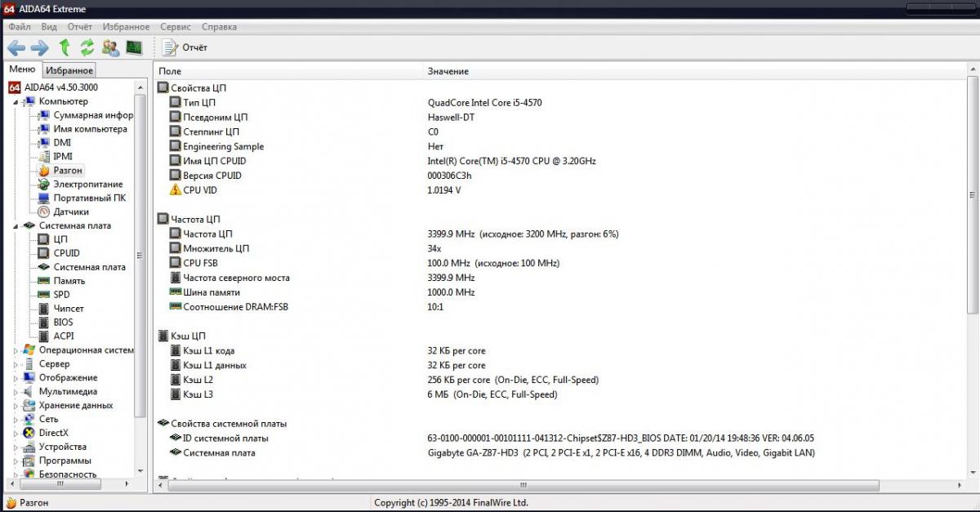Select Датчики sensors item in tree
980x512 pixels.
[x=71, y=211]
